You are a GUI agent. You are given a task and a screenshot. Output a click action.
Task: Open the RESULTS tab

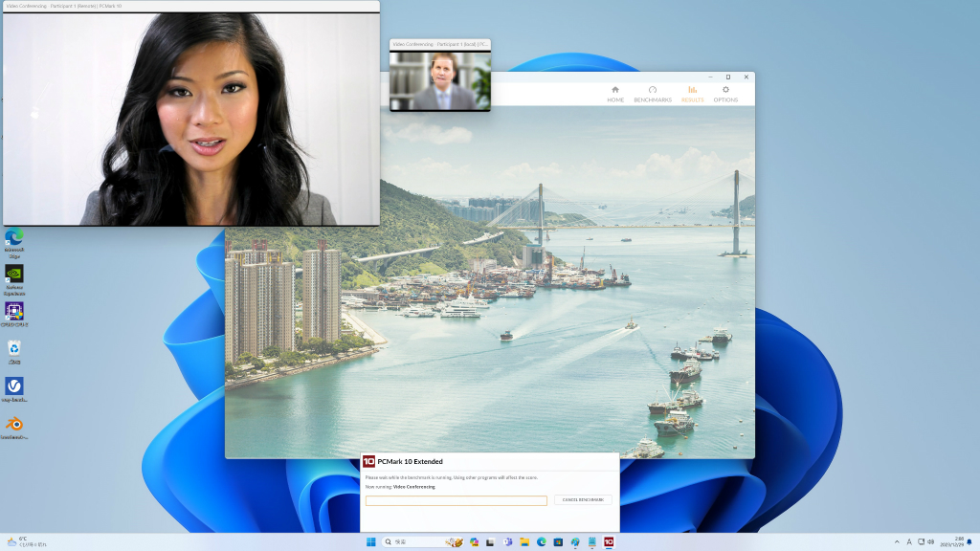(x=692, y=95)
